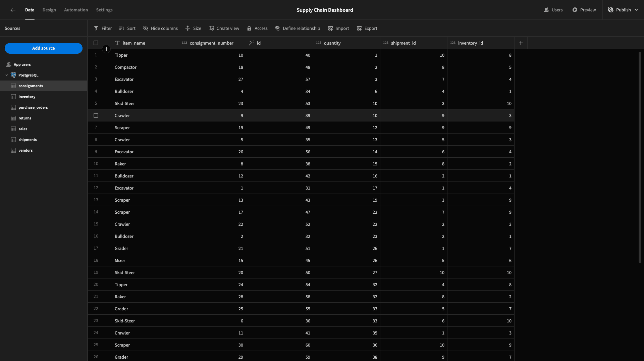Open Access permissions lock icon
The height and width of the screenshot is (361, 644).
[249, 29]
